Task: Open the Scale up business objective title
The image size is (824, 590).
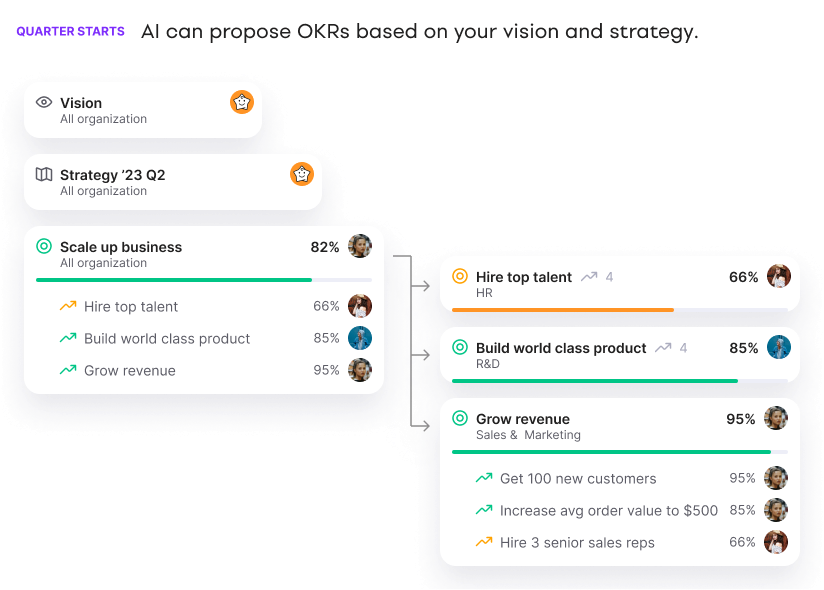Action: tap(121, 247)
